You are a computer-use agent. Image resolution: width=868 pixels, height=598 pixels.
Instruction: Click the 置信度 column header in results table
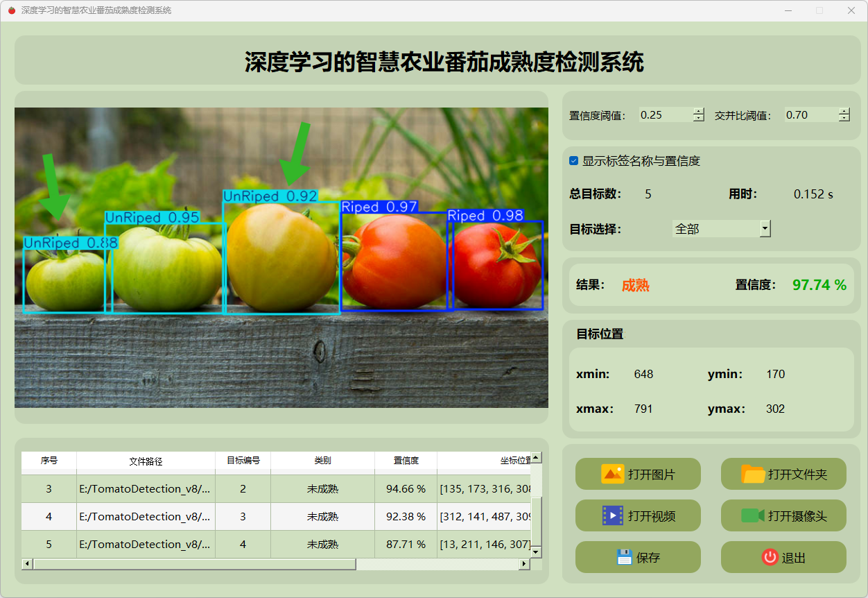pyautogui.click(x=406, y=461)
